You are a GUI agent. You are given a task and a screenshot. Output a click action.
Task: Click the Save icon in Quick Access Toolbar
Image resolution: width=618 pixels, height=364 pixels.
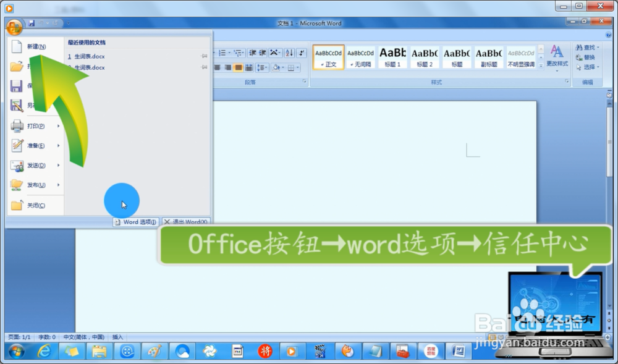32,23
